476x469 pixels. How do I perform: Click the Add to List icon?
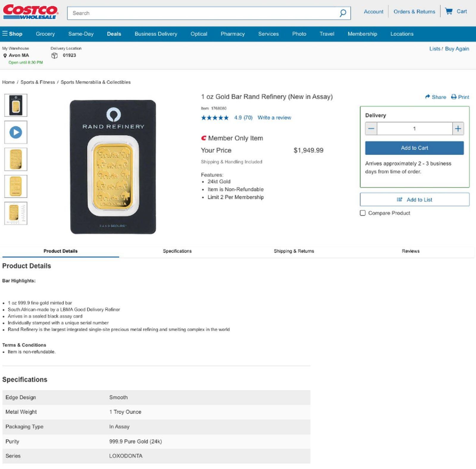tap(399, 200)
